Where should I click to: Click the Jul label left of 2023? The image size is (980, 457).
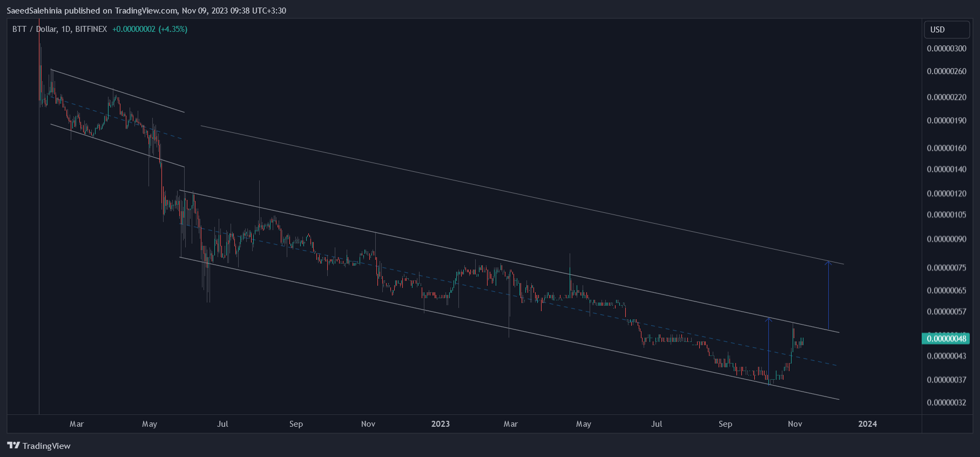pos(222,424)
